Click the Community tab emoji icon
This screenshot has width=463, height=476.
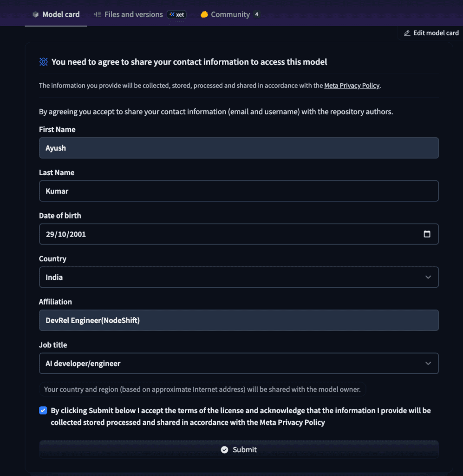pos(204,14)
